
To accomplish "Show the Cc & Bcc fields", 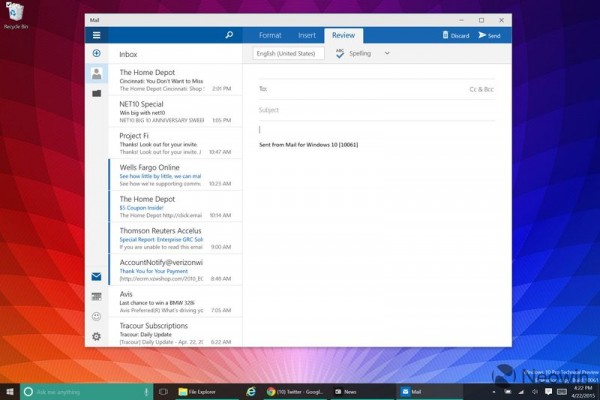I will point(482,89).
